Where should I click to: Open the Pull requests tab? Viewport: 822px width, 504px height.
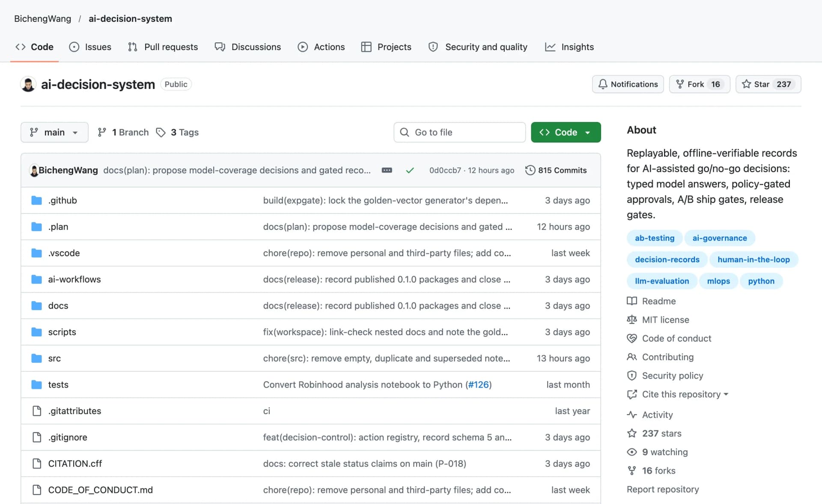coord(163,47)
